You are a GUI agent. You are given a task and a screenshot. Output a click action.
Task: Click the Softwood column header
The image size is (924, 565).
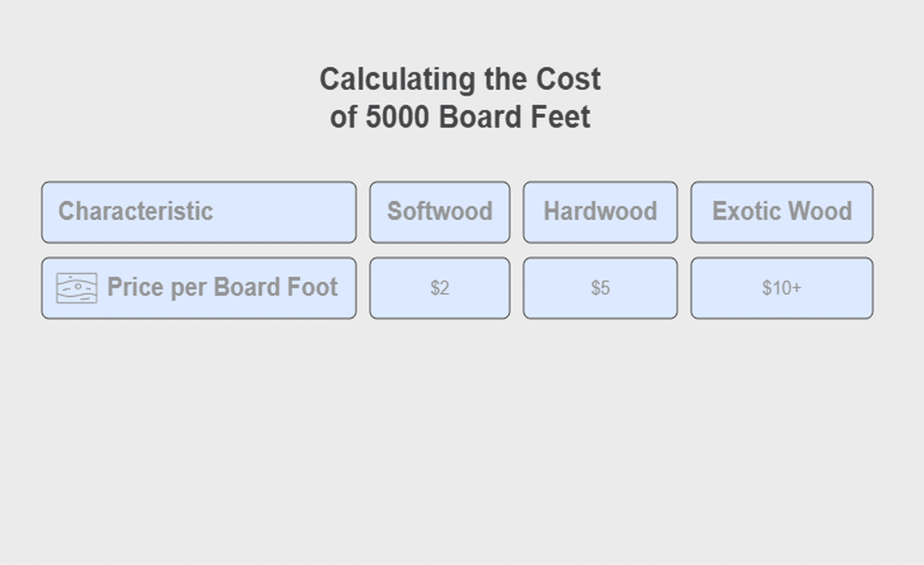440,212
